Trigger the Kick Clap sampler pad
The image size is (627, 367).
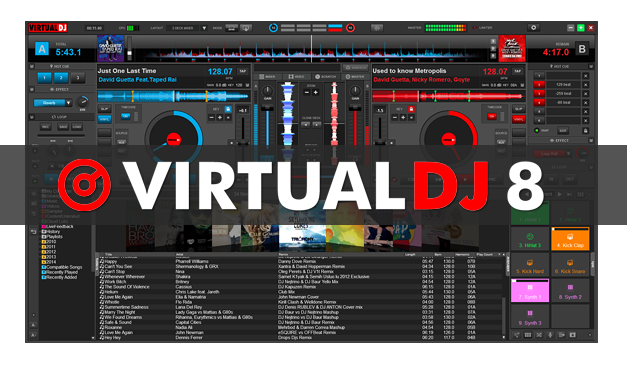pyautogui.click(x=570, y=239)
